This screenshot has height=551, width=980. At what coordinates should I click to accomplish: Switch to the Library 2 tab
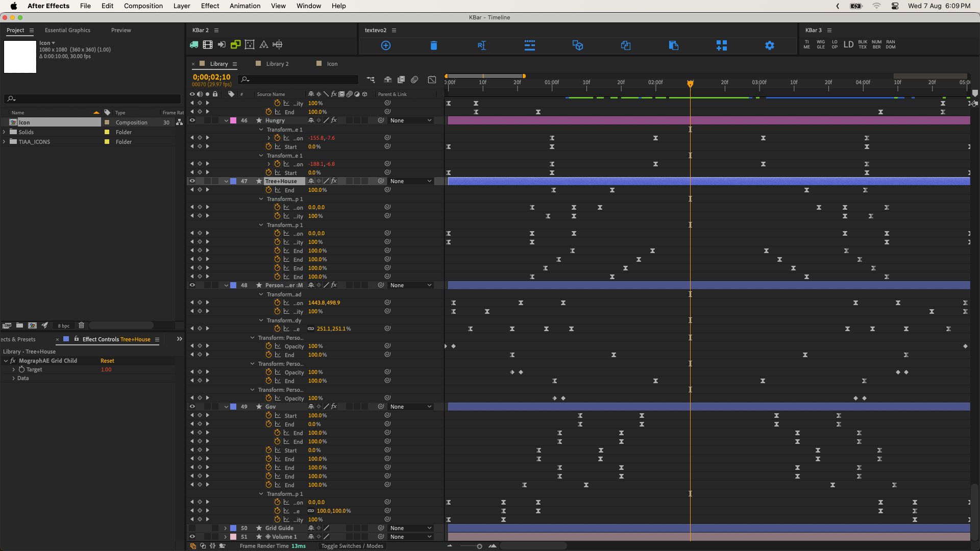pyautogui.click(x=277, y=64)
